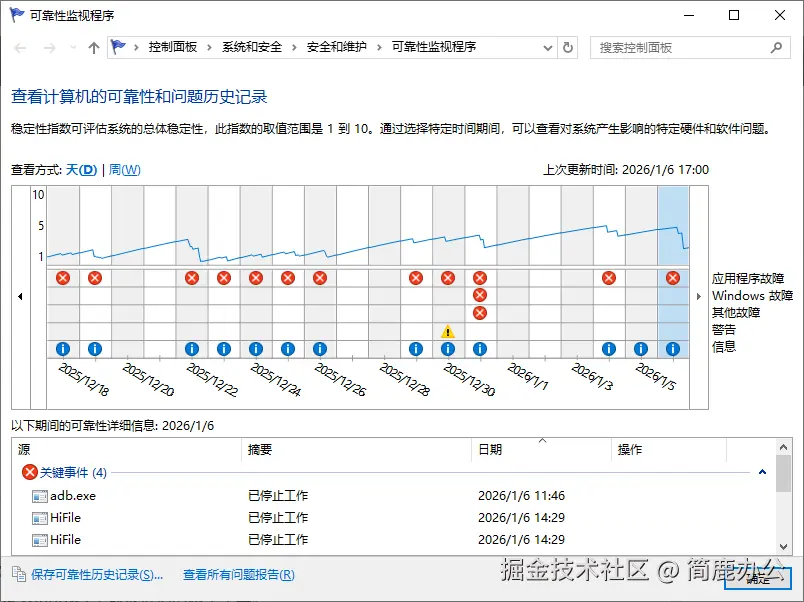
Task: Open chevron right of address bar flag icon
Action: [x=136, y=48]
